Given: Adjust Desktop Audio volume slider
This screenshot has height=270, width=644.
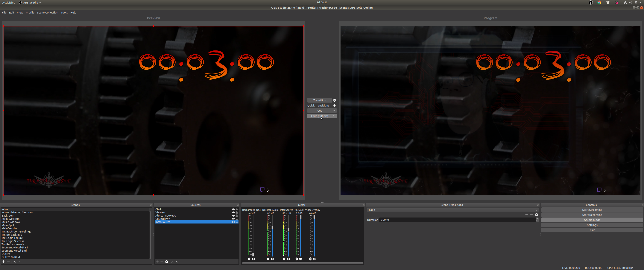Looking at the screenshot, I should point(272,227).
